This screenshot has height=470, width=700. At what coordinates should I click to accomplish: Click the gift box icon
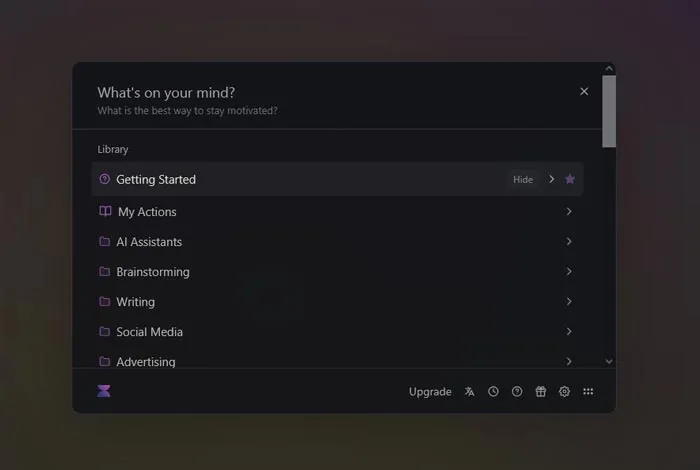(x=541, y=392)
